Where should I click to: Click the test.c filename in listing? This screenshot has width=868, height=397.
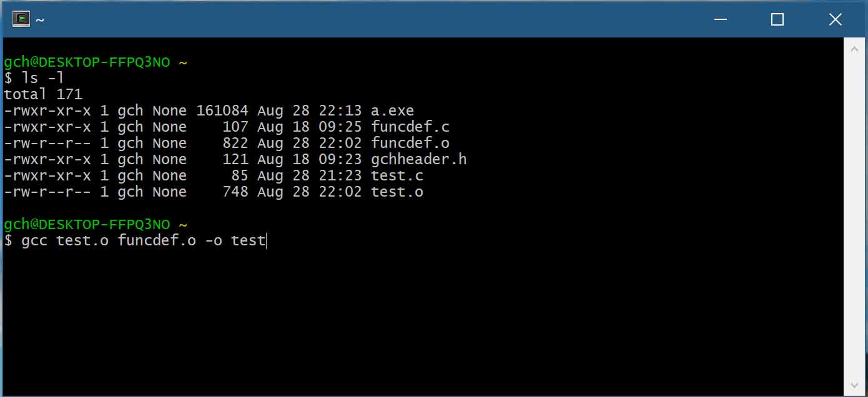(x=397, y=176)
